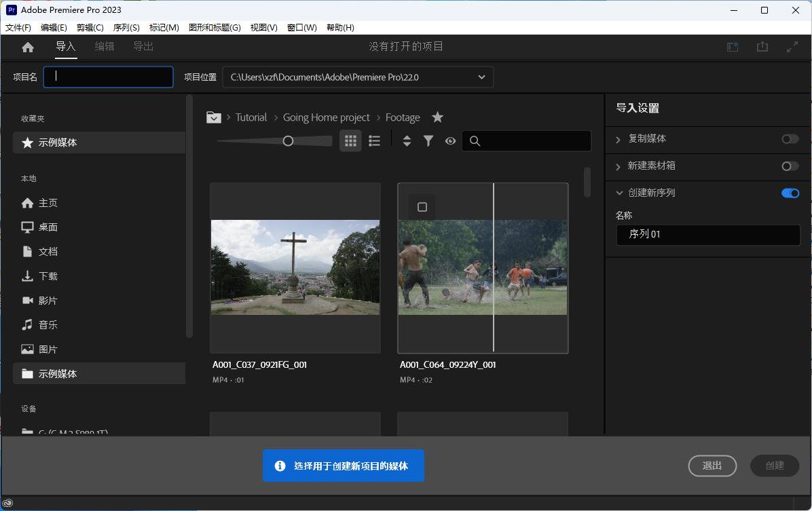Go to the Home screen icon
This screenshot has height=511, width=812.
pyautogui.click(x=28, y=47)
